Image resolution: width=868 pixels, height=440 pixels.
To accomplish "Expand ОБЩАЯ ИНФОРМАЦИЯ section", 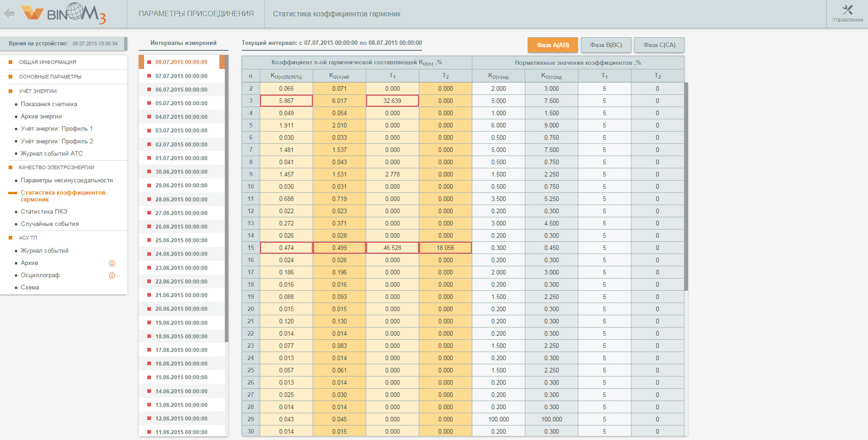I will coord(48,62).
